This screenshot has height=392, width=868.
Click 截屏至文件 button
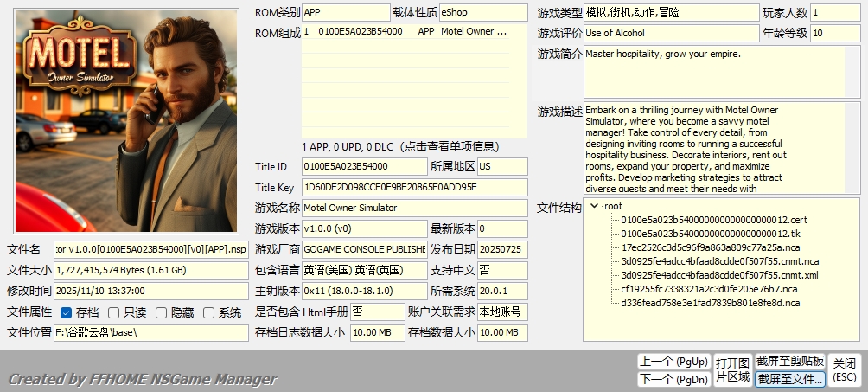[x=789, y=379]
